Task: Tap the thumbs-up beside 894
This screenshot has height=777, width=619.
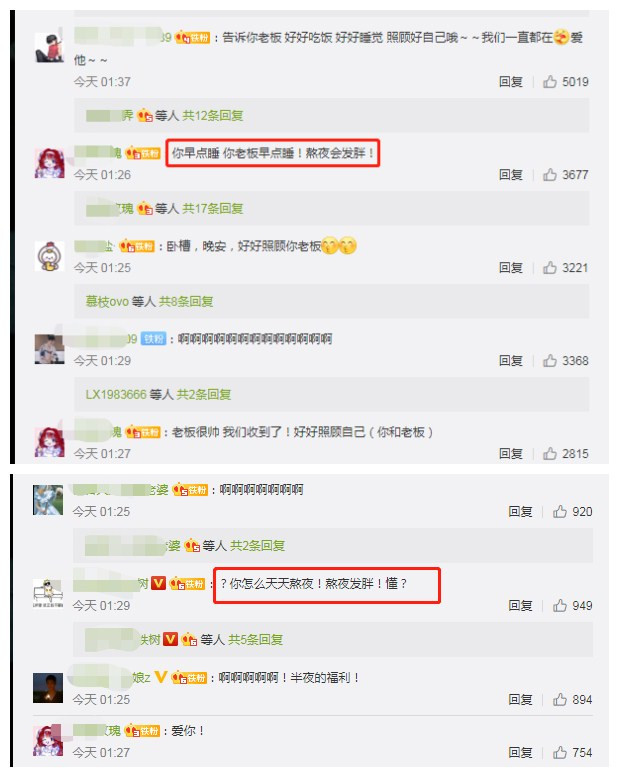Action: [560, 699]
